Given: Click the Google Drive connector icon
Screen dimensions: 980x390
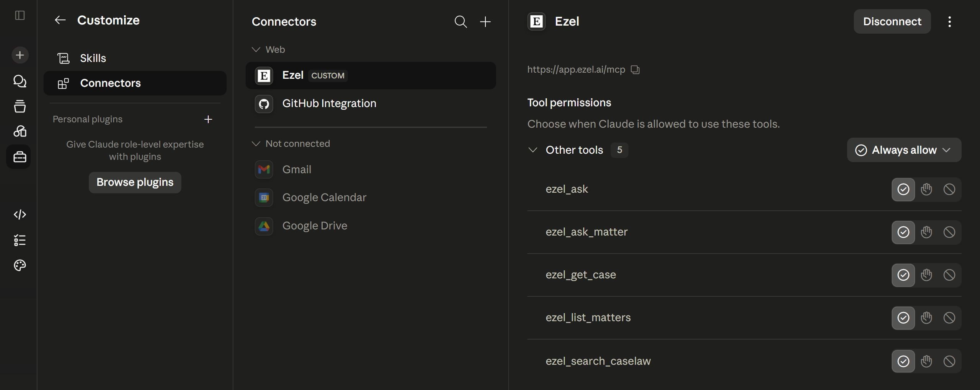Looking at the screenshot, I should 264,226.
